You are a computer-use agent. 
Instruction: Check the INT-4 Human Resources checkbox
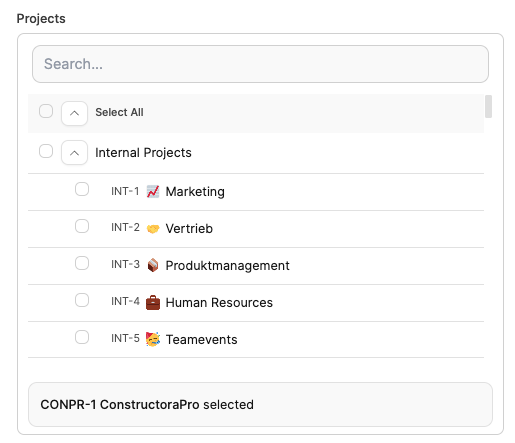click(x=82, y=300)
